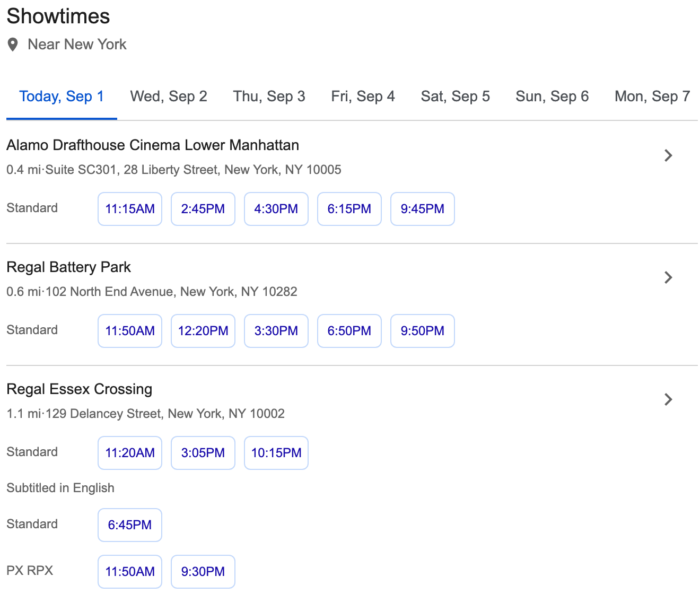Switch to Wed, Sep 2 tab
Image resolution: width=700 pixels, height=594 pixels.
(169, 97)
